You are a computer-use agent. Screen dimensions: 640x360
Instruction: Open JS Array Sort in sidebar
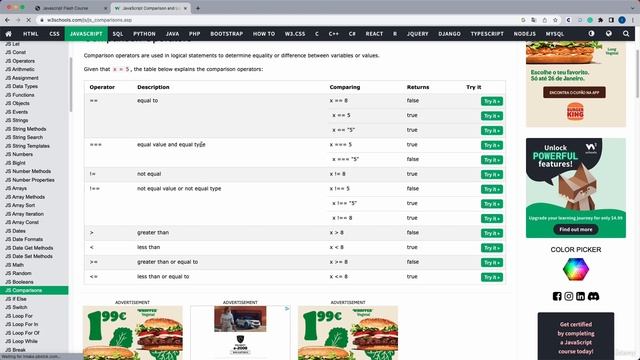click(x=20, y=205)
